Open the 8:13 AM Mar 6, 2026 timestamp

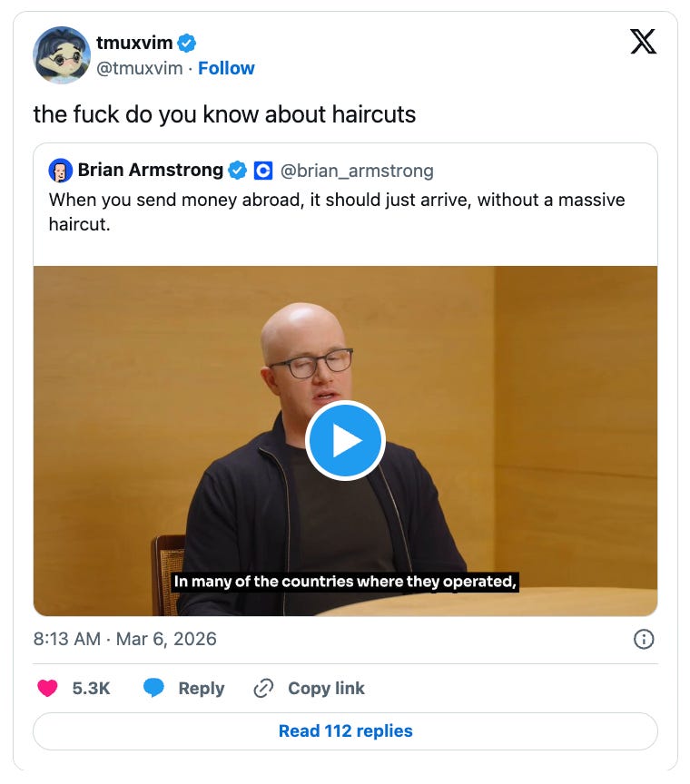[x=125, y=639]
